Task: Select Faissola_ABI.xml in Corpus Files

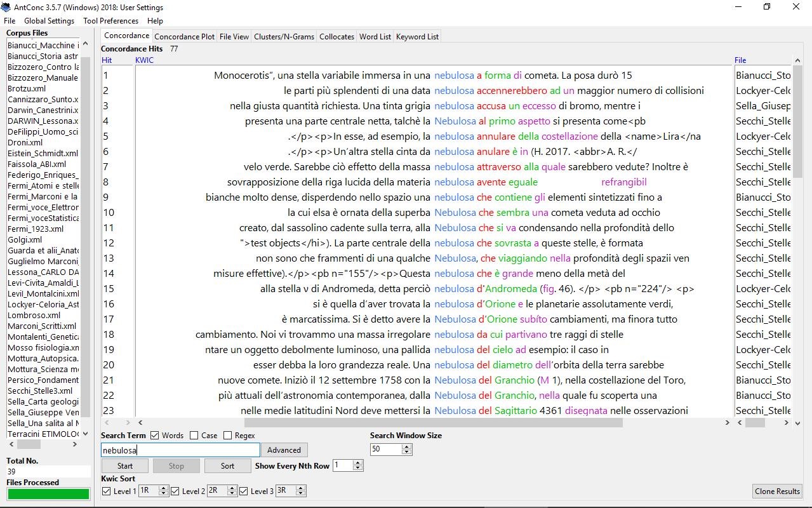Action: (37, 164)
